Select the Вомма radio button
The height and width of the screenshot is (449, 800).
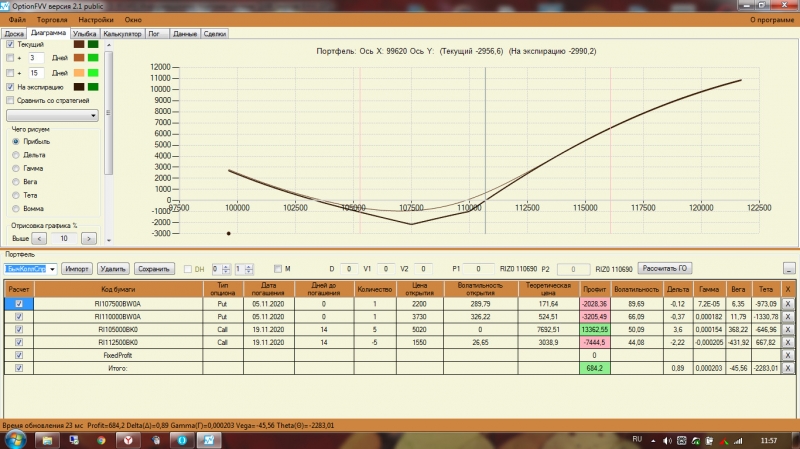[16, 209]
